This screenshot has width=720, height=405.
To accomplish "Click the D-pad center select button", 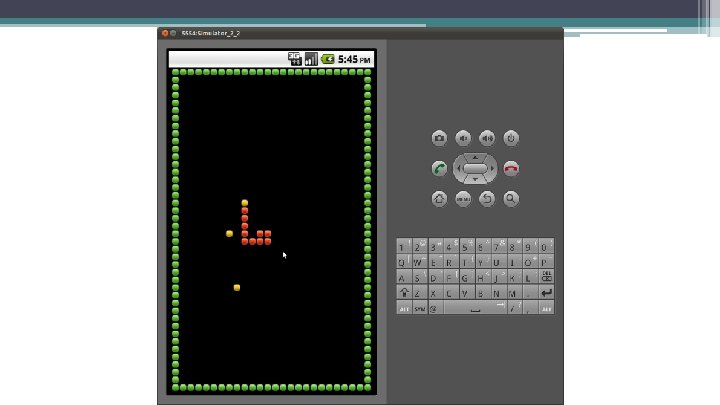I will click(475, 169).
